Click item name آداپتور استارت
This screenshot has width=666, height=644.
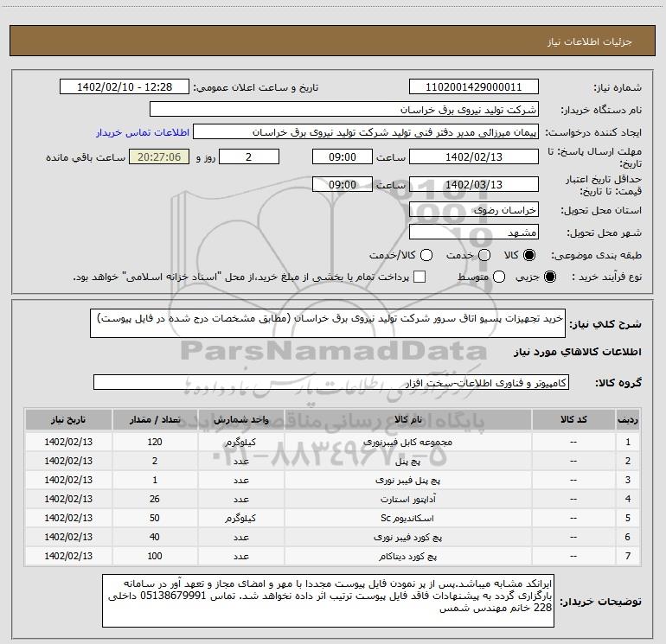[x=407, y=500]
